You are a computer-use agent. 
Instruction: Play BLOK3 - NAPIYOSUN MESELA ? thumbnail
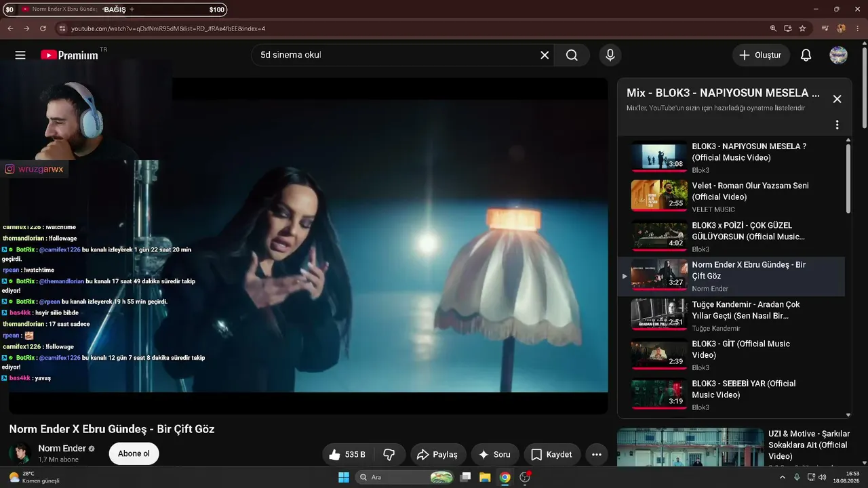click(x=659, y=157)
